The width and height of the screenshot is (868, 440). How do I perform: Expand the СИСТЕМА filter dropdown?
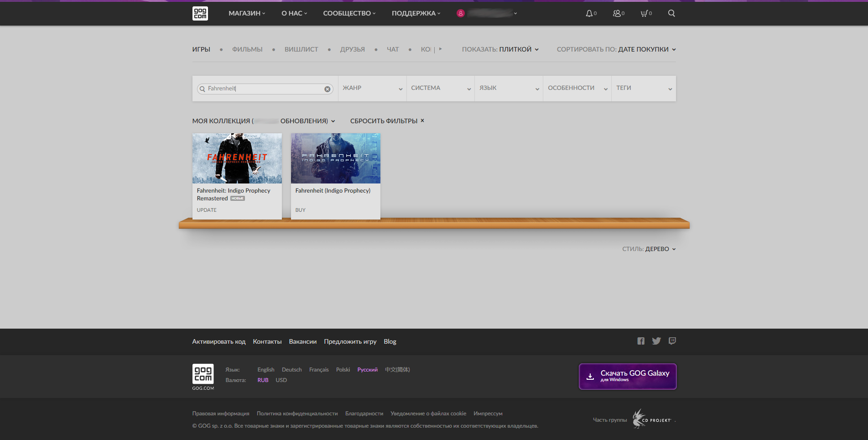pyautogui.click(x=441, y=88)
